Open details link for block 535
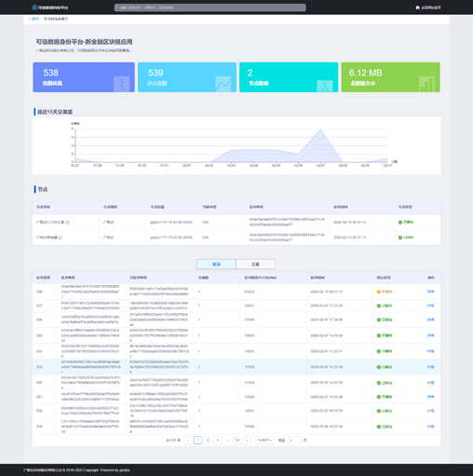The image size is (473, 476). point(430,335)
